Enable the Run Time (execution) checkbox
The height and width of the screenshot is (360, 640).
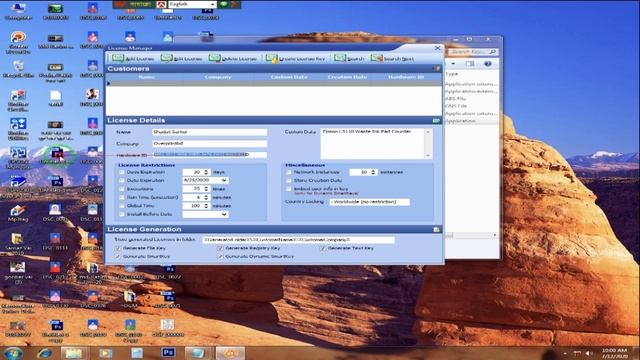coord(122,197)
